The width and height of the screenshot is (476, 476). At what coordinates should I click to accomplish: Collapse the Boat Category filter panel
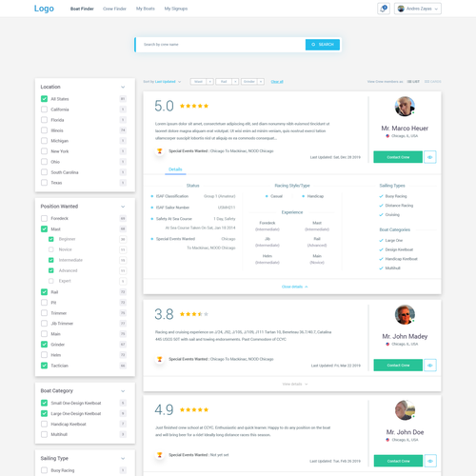[123, 391]
